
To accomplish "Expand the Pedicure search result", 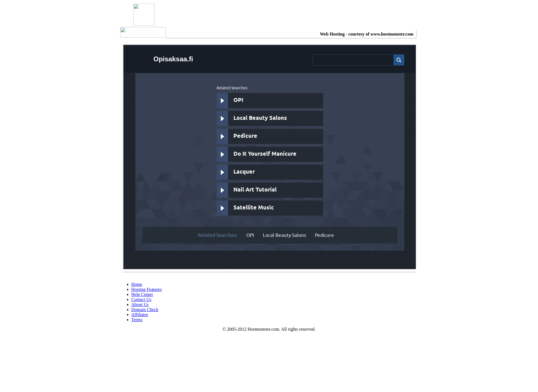I will coord(221,136).
